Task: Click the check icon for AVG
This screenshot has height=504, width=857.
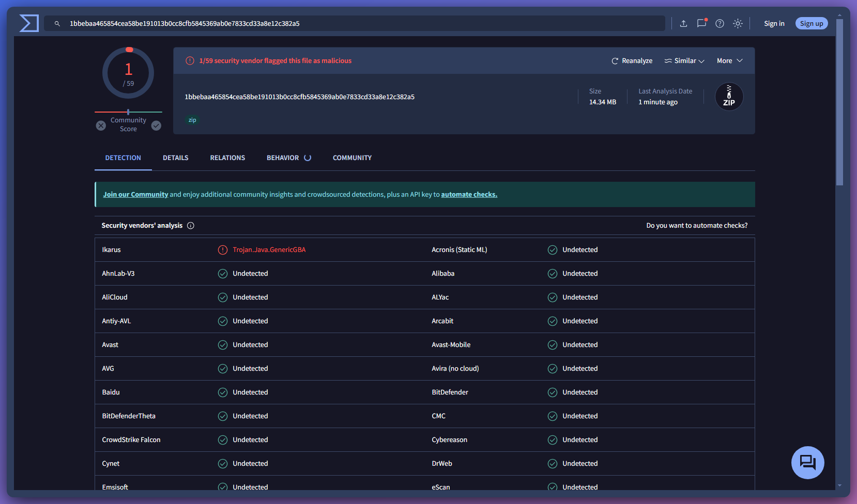Action: tap(223, 369)
